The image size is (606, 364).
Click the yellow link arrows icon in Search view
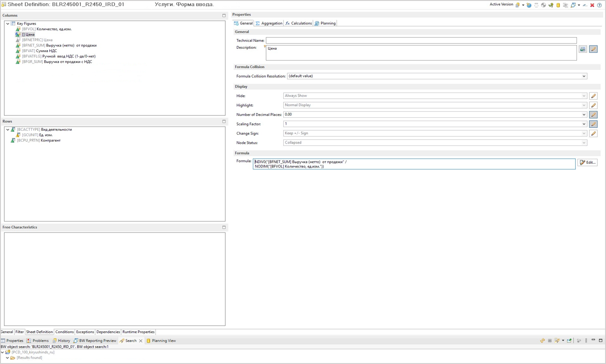pos(542,341)
